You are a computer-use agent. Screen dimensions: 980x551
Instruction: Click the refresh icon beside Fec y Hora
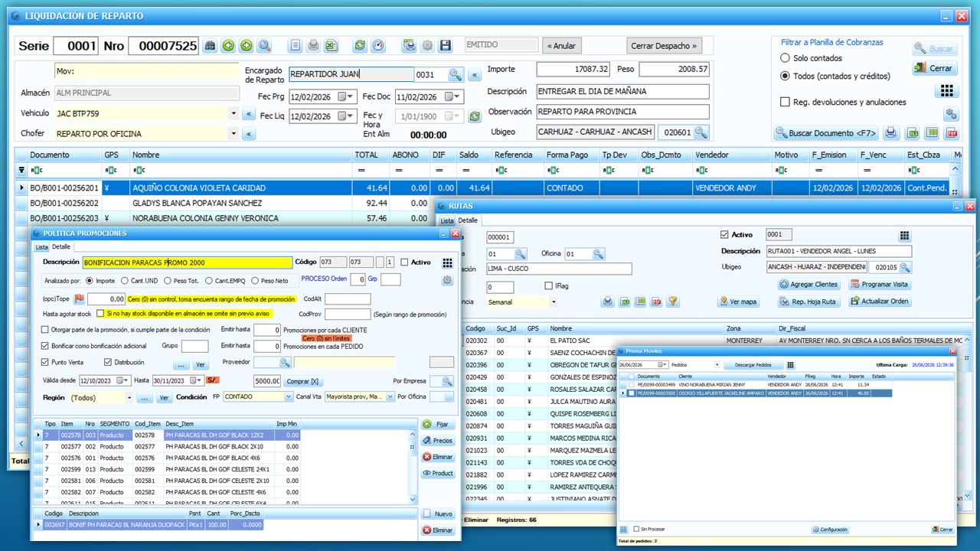tap(475, 116)
